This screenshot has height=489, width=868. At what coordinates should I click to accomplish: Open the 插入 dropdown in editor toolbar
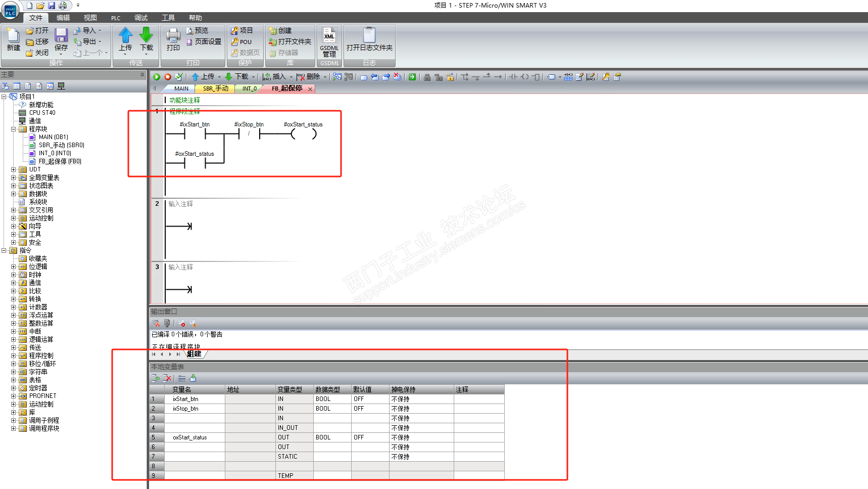point(291,77)
